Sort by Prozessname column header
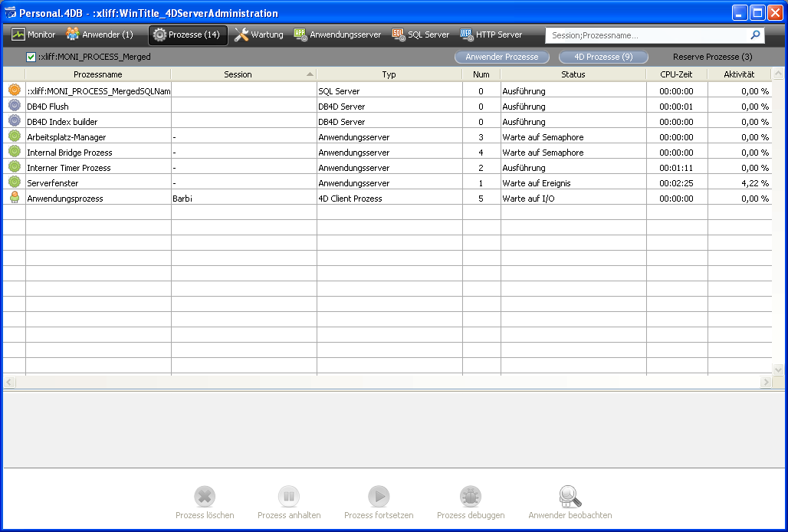The width and height of the screenshot is (788, 532). pos(98,74)
